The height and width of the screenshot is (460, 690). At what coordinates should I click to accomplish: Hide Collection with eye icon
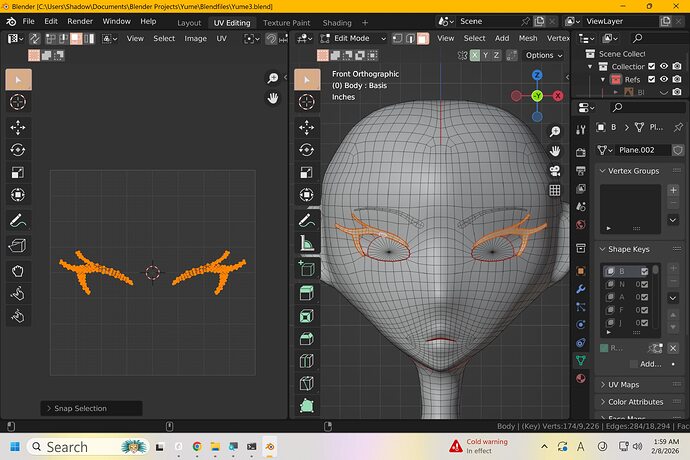[x=664, y=66]
